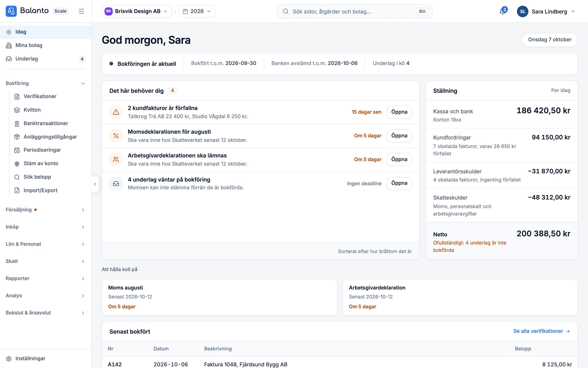Expand the Rapporter section
This screenshot has height=368, width=588.
coord(46,278)
